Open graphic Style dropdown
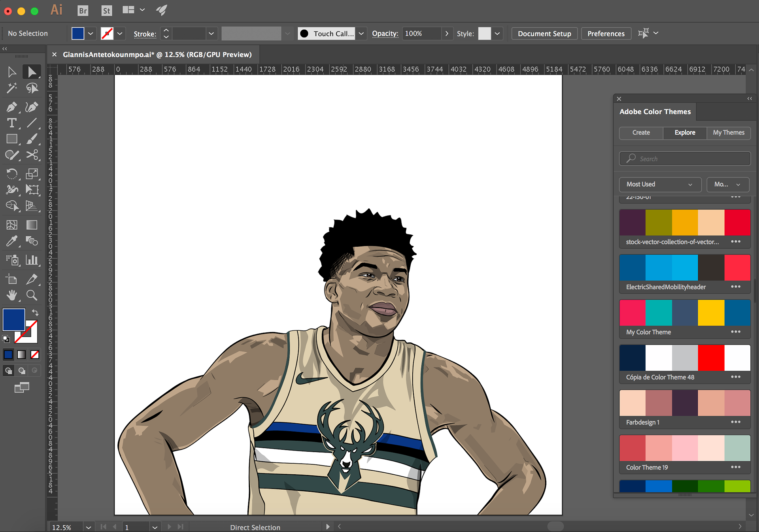The image size is (759, 532). pos(497,34)
